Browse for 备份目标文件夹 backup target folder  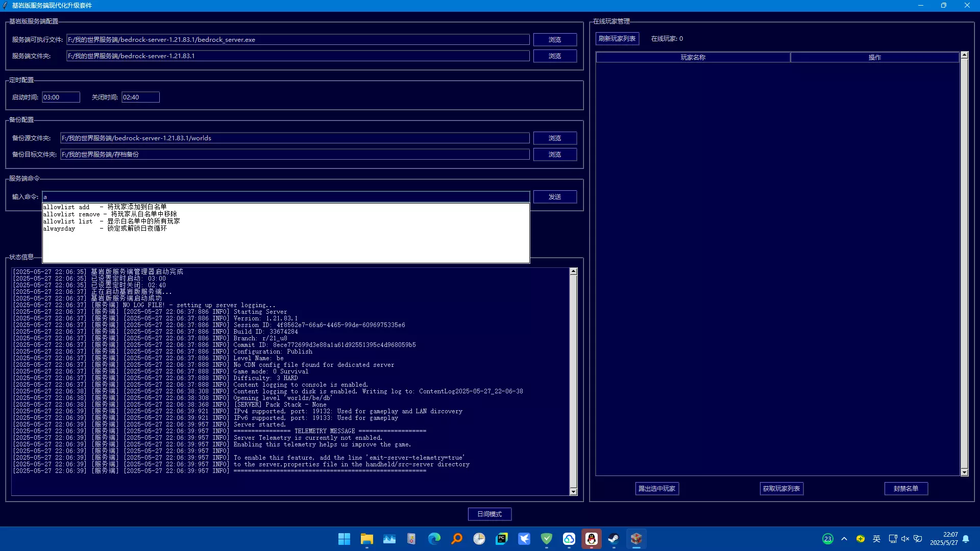[x=555, y=155]
